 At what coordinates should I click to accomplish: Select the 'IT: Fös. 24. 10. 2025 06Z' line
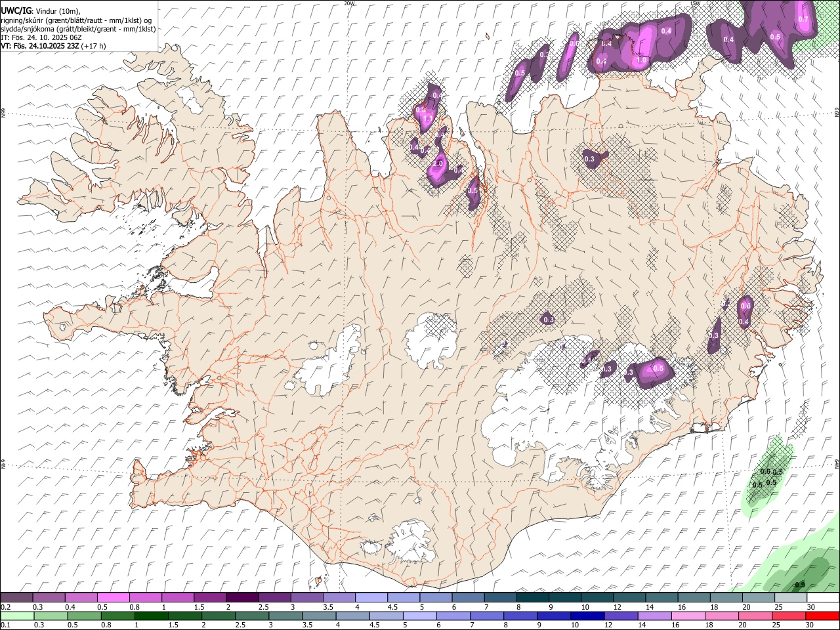41,37
